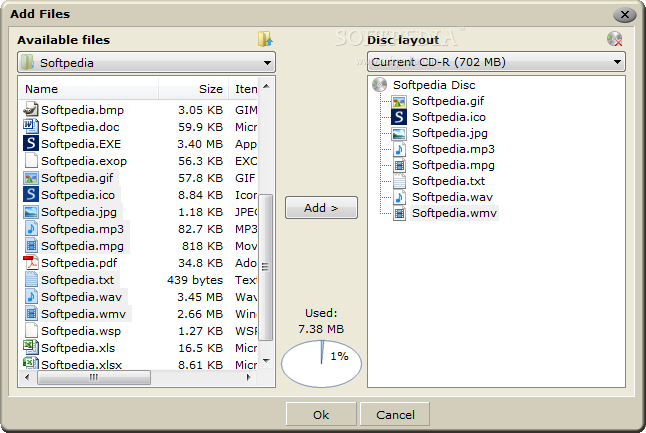Screen dimensions: 646x433
Task: Click the remove-from-disc icon beside Disc layout
Action: coord(614,39)
